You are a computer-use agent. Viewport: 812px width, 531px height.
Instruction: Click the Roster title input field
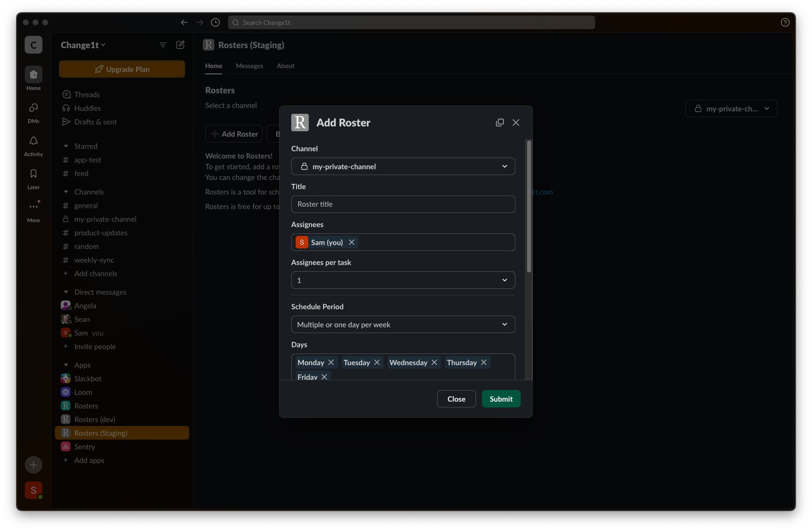(x=403, y=204)
